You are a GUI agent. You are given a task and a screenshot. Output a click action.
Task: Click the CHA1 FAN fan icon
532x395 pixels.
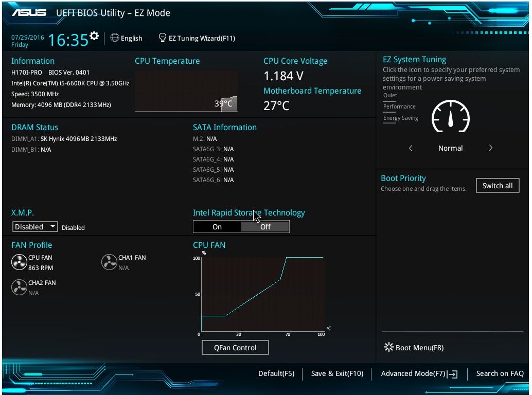(x=109, y=262)
